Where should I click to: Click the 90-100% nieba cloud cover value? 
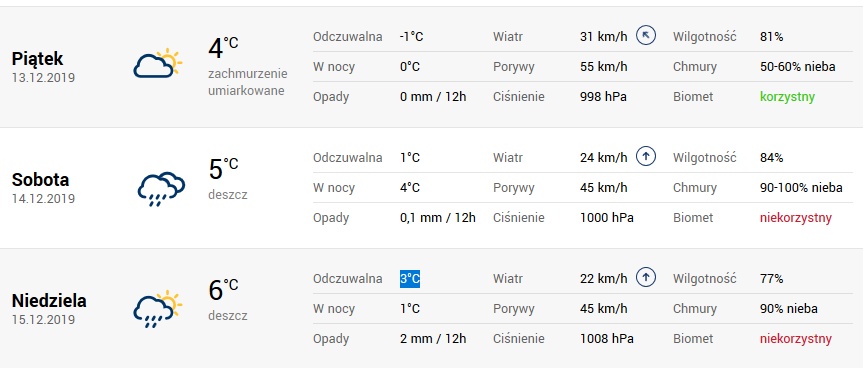(801, 188)
